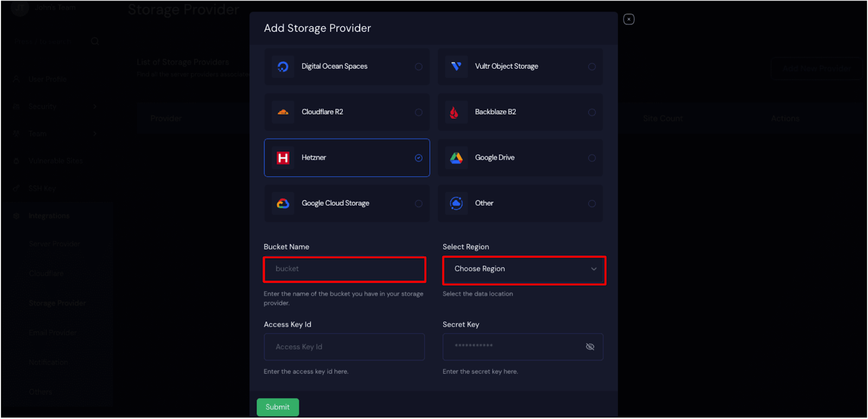Click the Cloudflare R2 logo icon
The height and width of the screenshot is (419, 868).
[x=283, y=112]
